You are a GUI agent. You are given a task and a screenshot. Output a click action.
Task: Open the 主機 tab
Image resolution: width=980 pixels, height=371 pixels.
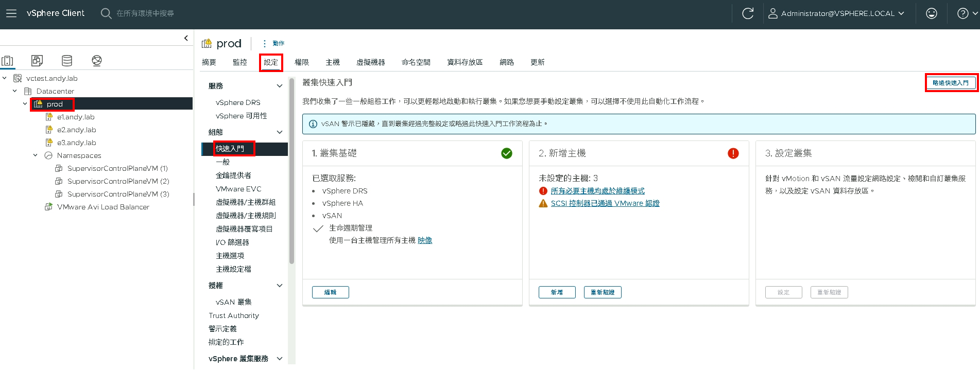(x=333, y=62)
